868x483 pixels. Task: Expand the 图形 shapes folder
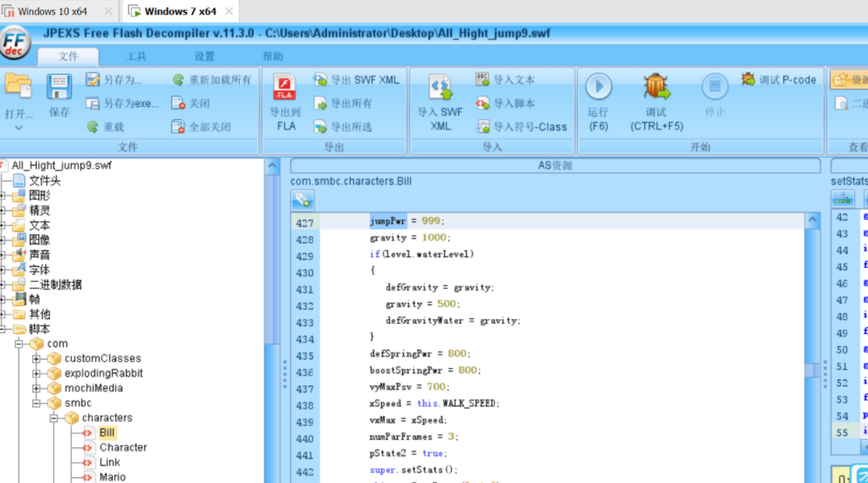pyautogui.click(x=2, y=196)
